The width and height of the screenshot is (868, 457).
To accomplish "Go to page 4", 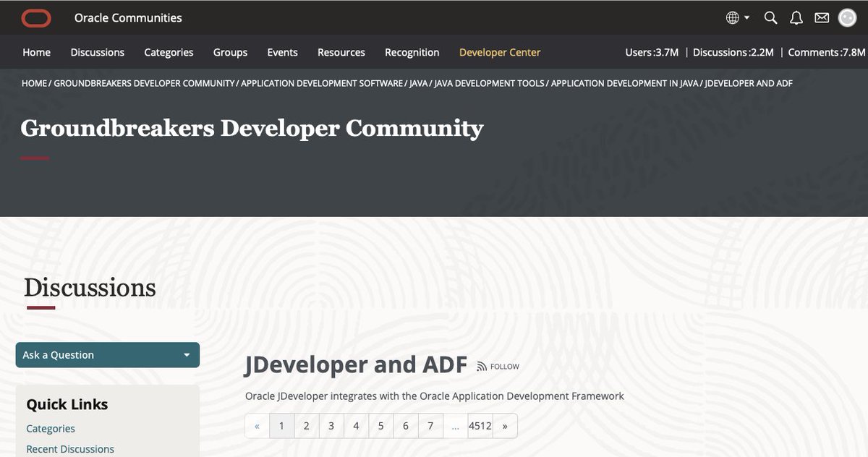I will point(356,426).
